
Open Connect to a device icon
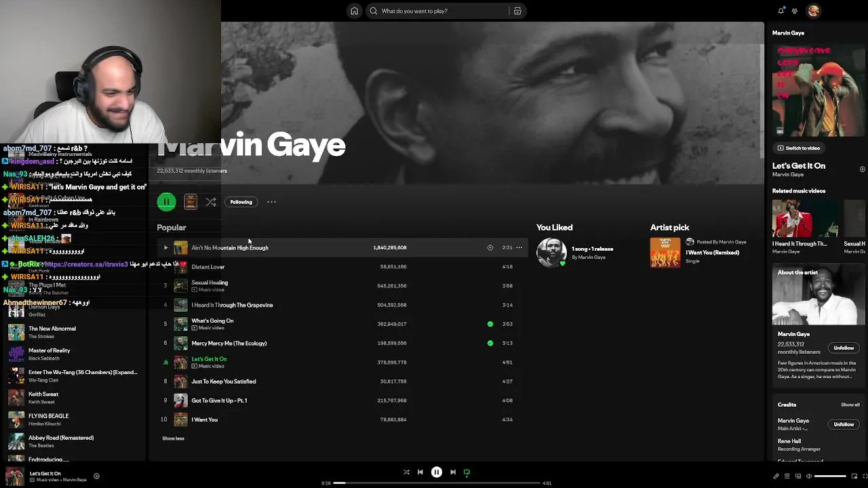(x=798, y=476)
